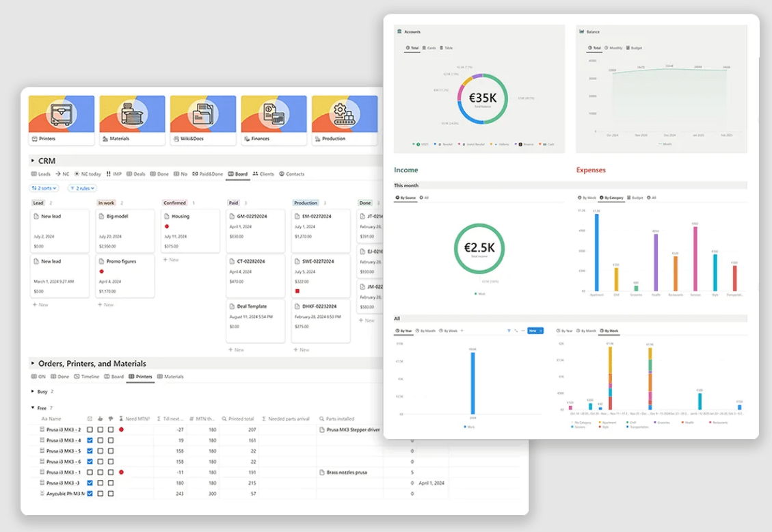Expand the Busy printers group
Screen dimensions: 772x532
(x=33, y=392)
